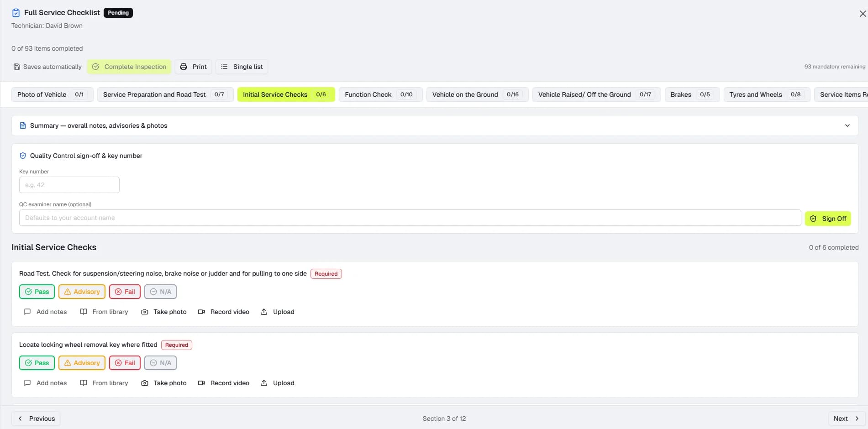Click the Summary document icon
Viewport: 868px width, 429px height.
pyautogui.click(x=23, y=126)
